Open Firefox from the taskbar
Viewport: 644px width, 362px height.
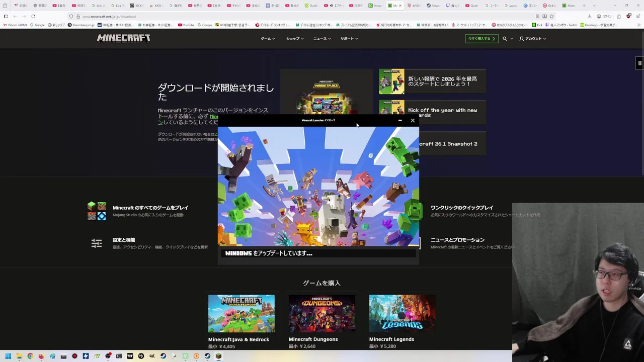[41, 356]
